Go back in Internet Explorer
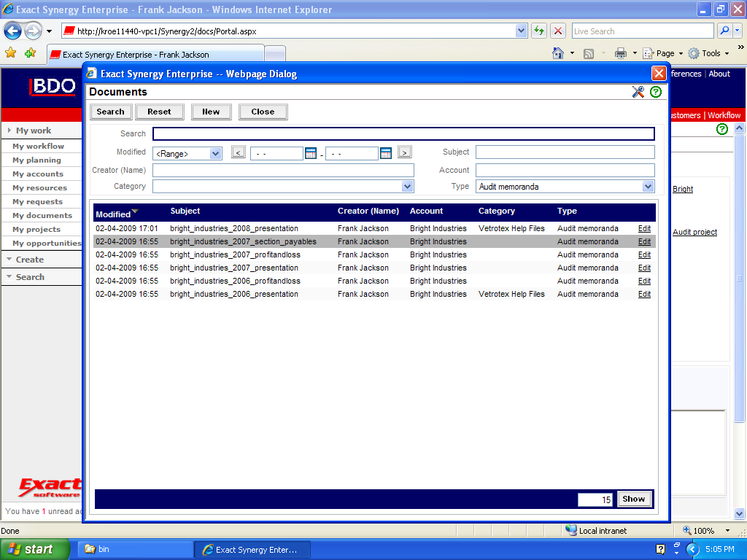 coord(13,31)
